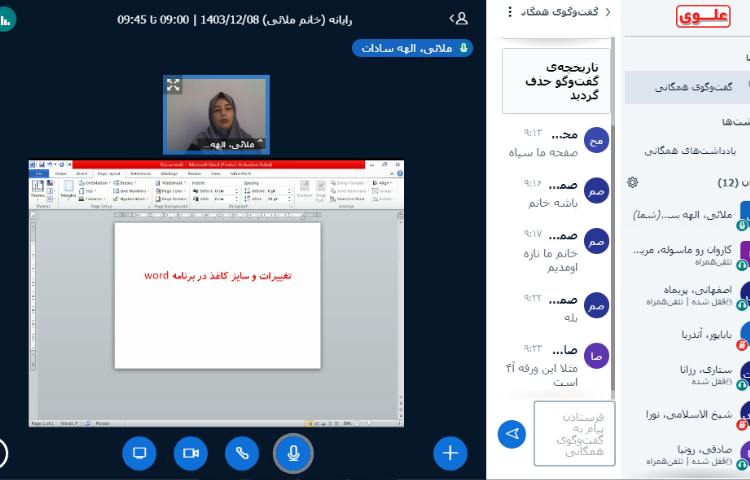The width and height of the screenshot is (750, 480).
Task: Switch to Word References tab
Action: point(141,174)
